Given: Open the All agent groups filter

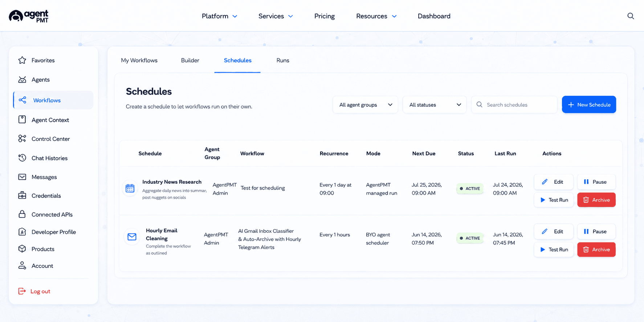Looking at the screenshot, I should (365, 105).
